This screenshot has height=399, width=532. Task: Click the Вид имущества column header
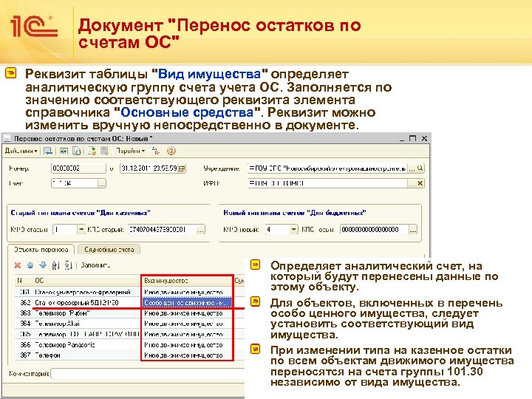pos(187,281)
